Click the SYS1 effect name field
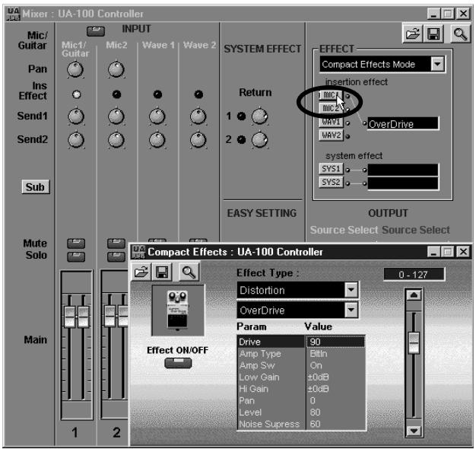The height and width of the screenshot is (449, 476). 403,170
